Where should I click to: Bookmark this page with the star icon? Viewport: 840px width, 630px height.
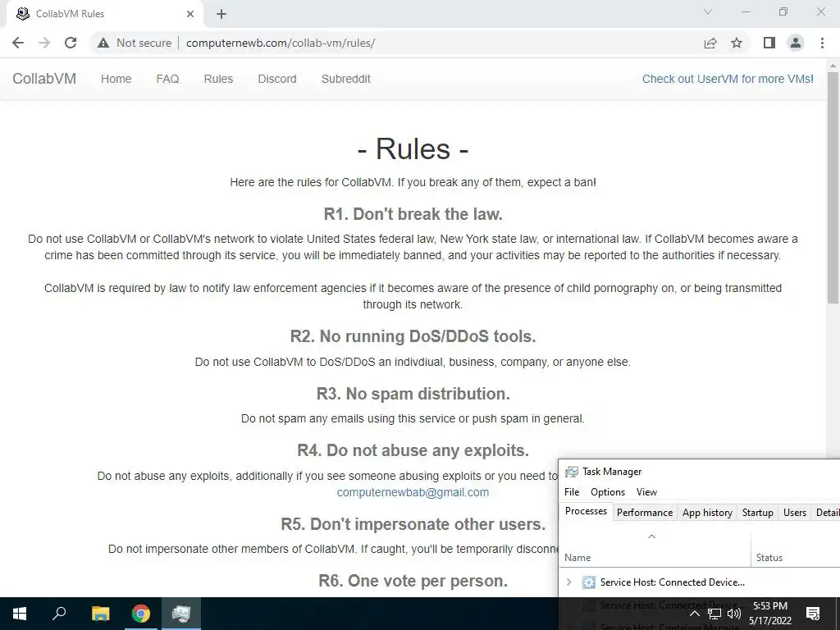[737, 43]
